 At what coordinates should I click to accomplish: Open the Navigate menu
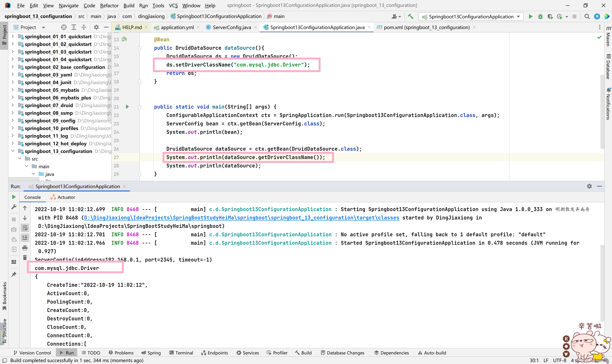click(68, 5)
